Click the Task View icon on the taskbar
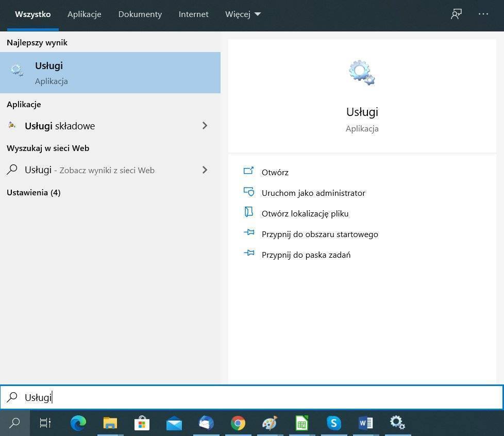This screenshot has width=504, height=436. click(45, 423)
